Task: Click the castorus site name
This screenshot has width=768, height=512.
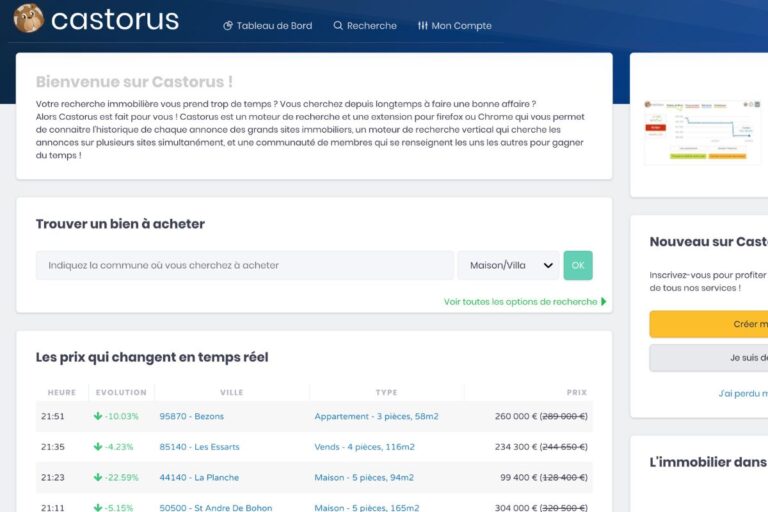Action: (x=115, y=20)
